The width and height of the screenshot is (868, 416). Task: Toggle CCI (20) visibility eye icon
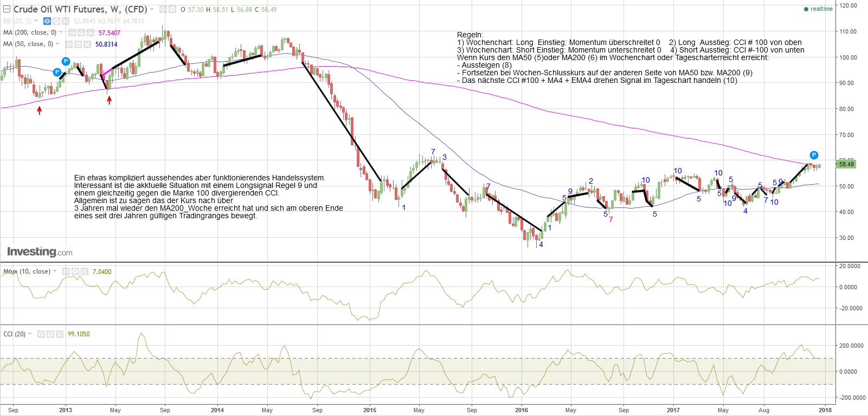click(41, 334)
